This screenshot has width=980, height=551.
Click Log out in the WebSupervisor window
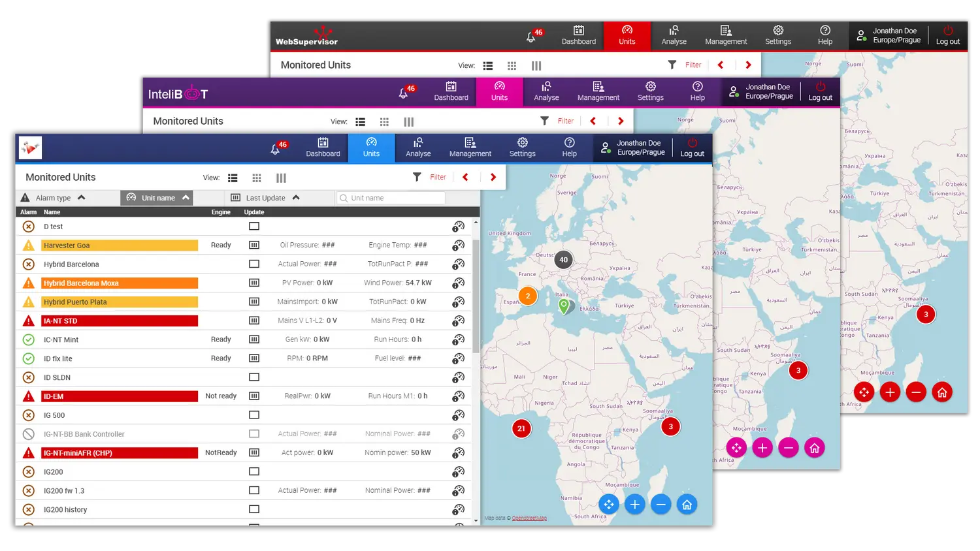947,35
